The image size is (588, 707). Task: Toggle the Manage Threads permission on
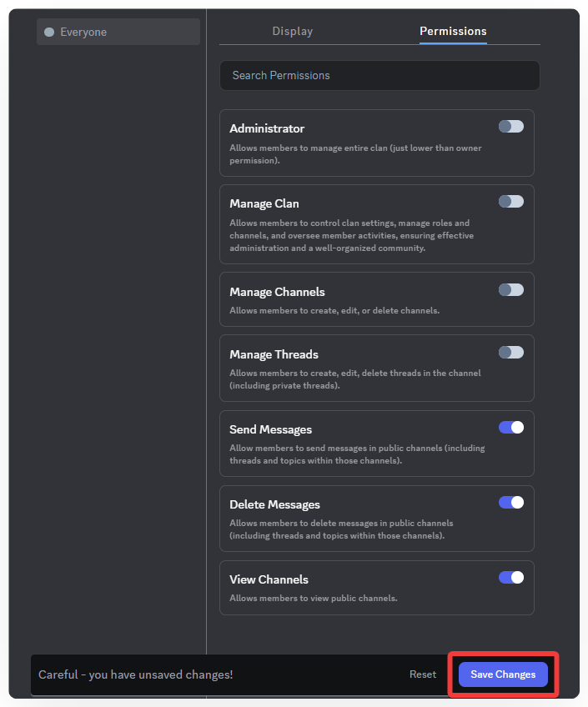tap(511, 353)
